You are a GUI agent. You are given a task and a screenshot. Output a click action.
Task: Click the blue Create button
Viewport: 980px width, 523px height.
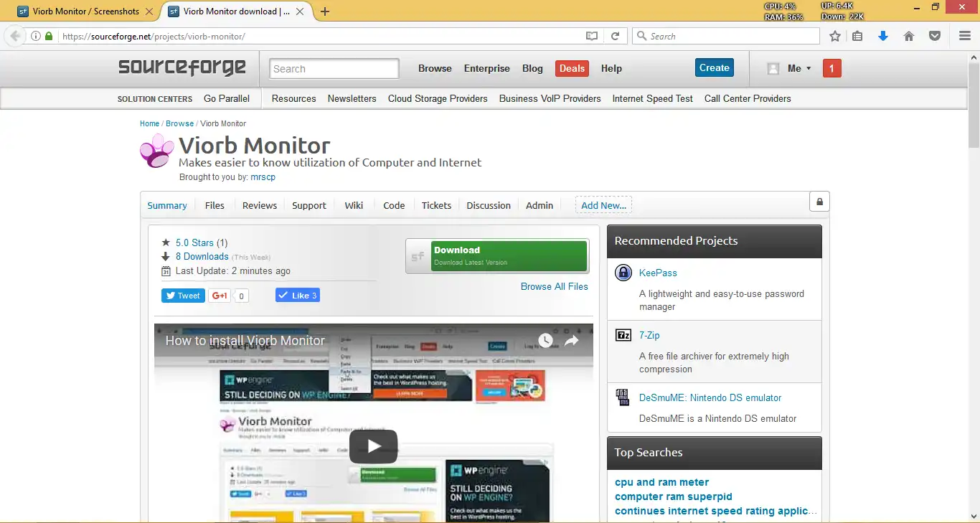pos(715,67)
